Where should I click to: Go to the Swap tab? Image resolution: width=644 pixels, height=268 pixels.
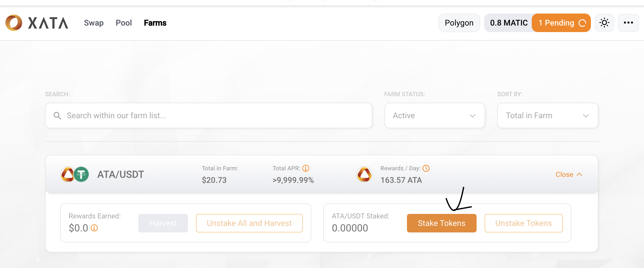point(94,23)
